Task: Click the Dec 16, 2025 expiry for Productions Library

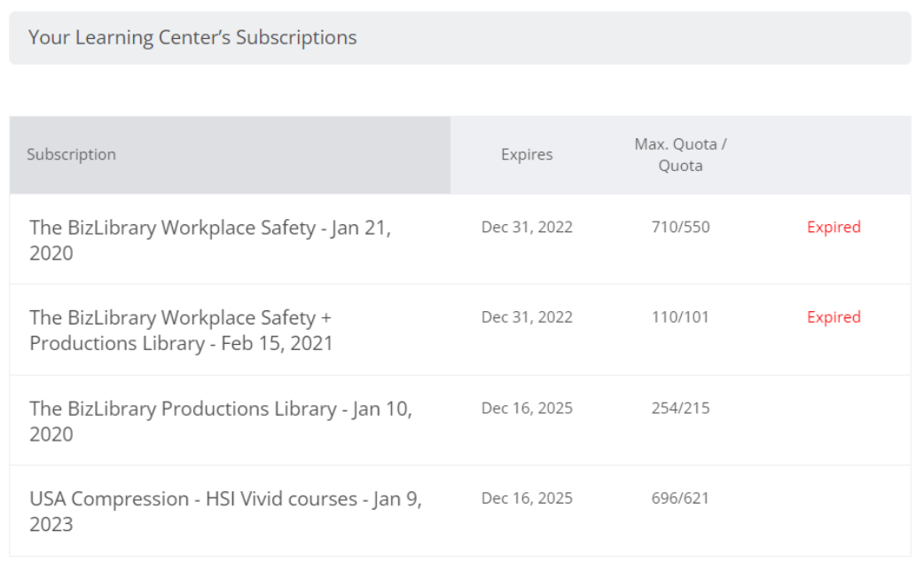Action: (x=528, y=406)
